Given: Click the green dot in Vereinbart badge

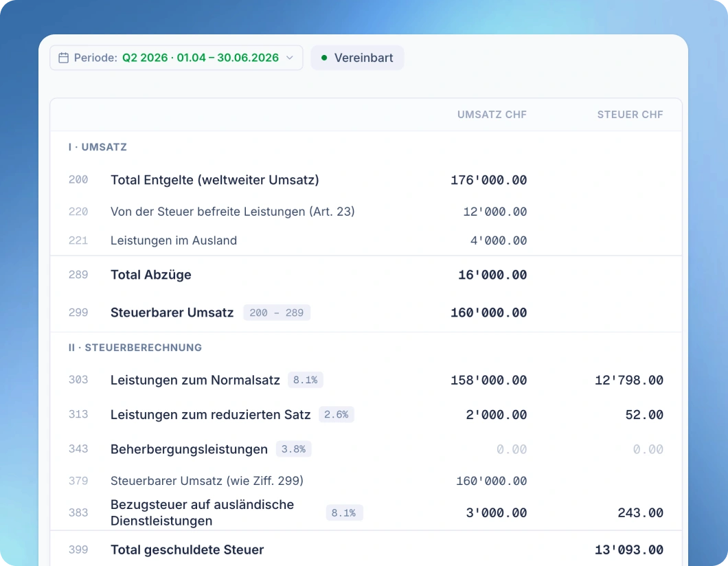Looking at the screenshot, I should pos(324,58).
